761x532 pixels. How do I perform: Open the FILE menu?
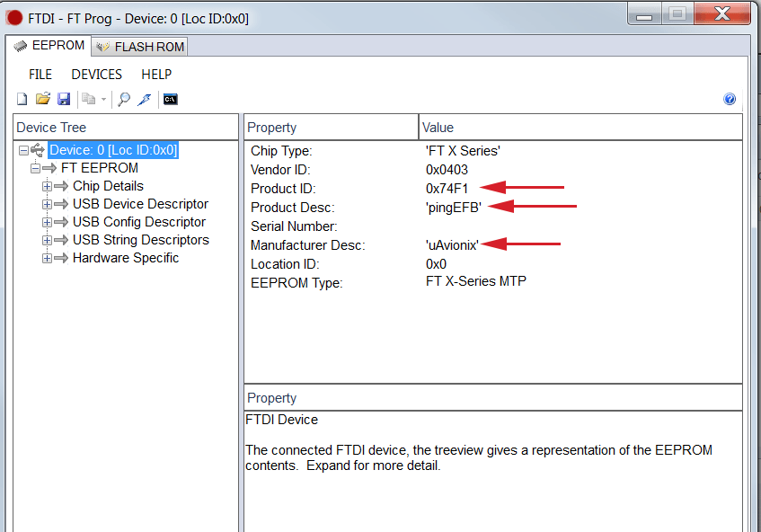pyautogui.click(x=40, y=75)
